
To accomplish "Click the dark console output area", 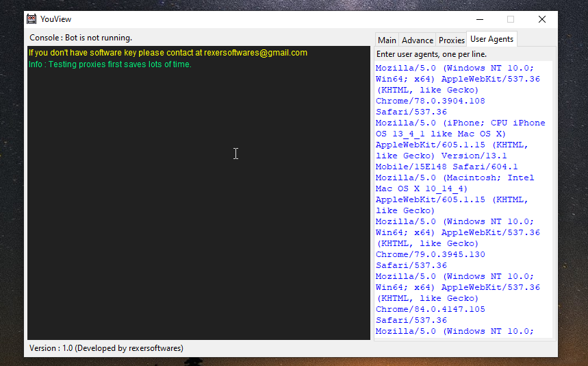I will click(199, 193).
